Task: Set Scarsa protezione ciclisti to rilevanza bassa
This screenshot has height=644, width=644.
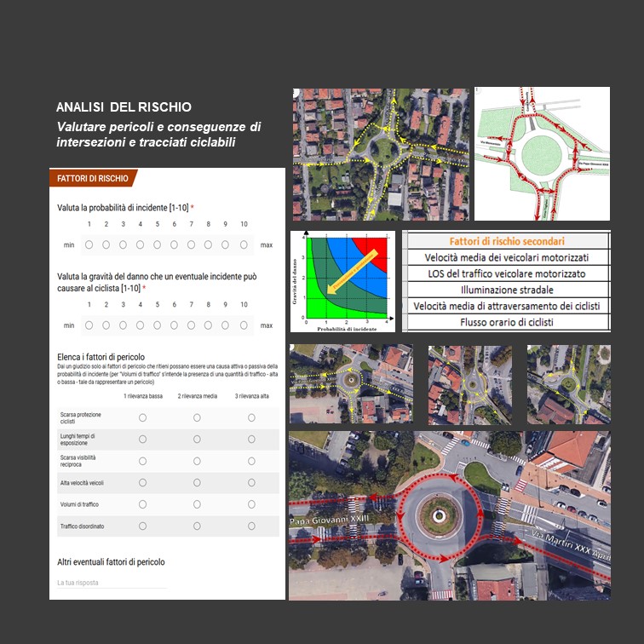Action: tap(142, 417)
